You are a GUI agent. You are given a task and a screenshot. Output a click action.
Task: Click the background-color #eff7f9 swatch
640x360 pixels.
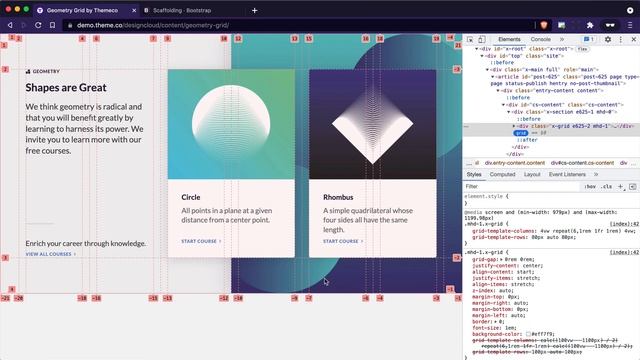[528, 334]
